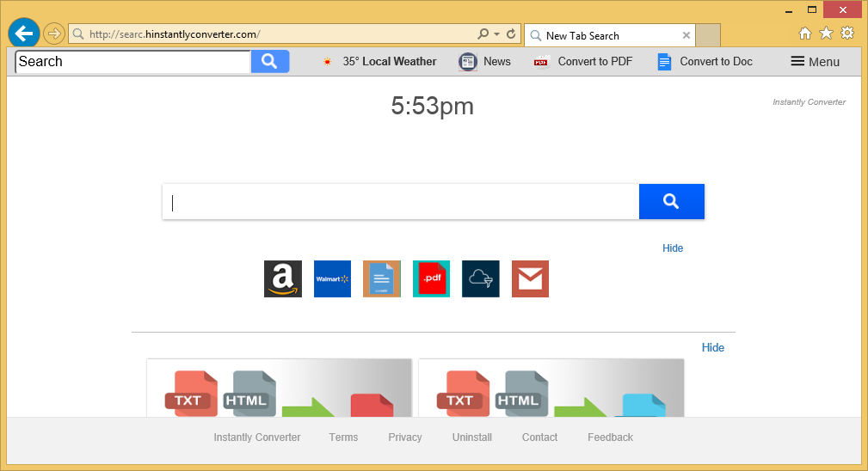
Task: Expand the address bar search dropdown arrow
Action: click(497, 34)
